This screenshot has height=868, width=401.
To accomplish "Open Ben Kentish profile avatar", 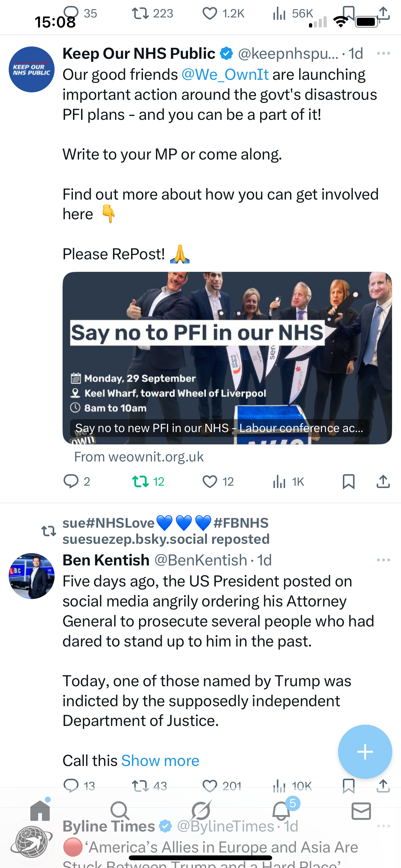I will click(32, 576).
